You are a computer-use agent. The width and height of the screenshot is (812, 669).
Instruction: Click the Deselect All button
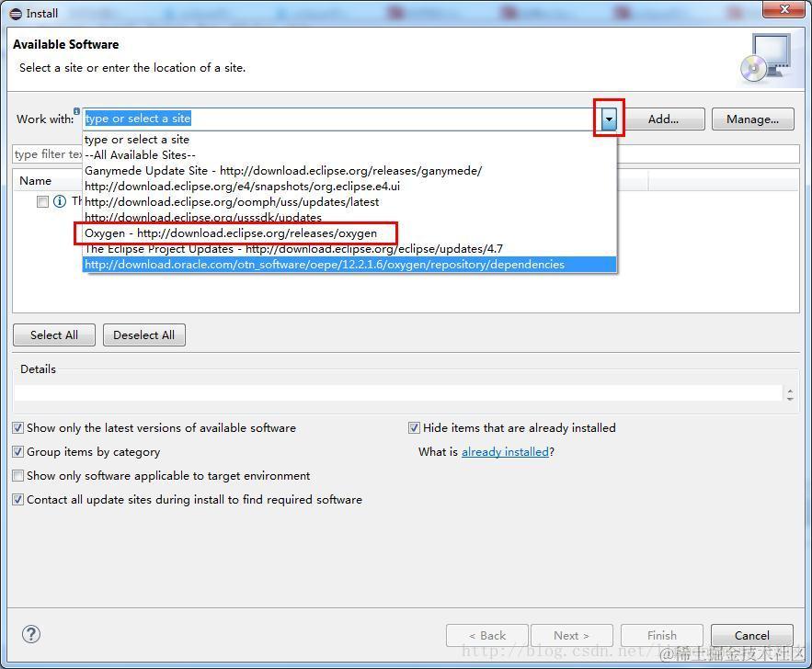(144, 334)
